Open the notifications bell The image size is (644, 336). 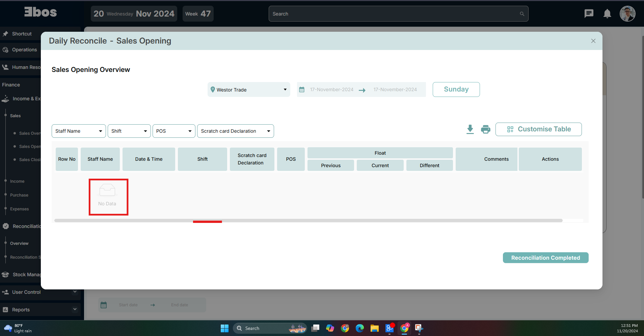point(607,14)
